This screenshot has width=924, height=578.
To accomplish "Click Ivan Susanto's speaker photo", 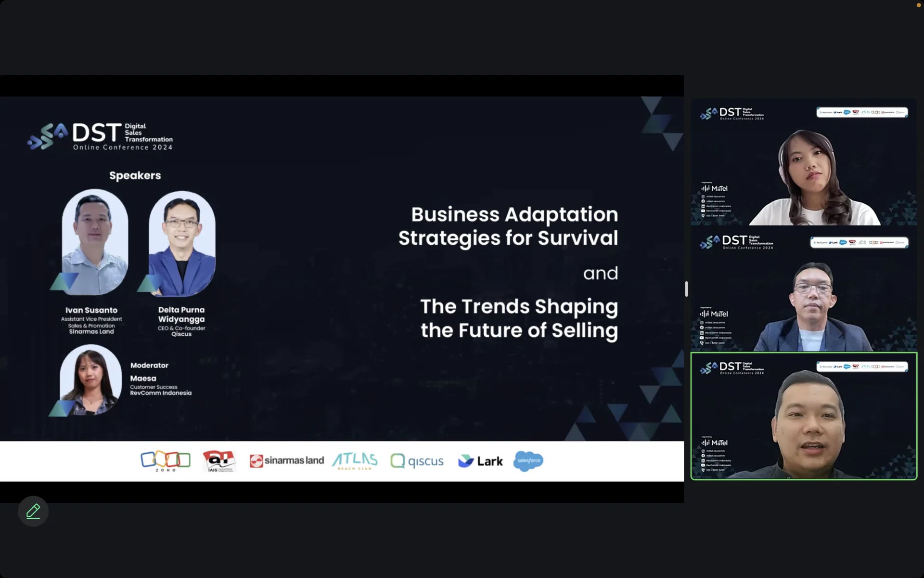I will click(x=95, y=242).
